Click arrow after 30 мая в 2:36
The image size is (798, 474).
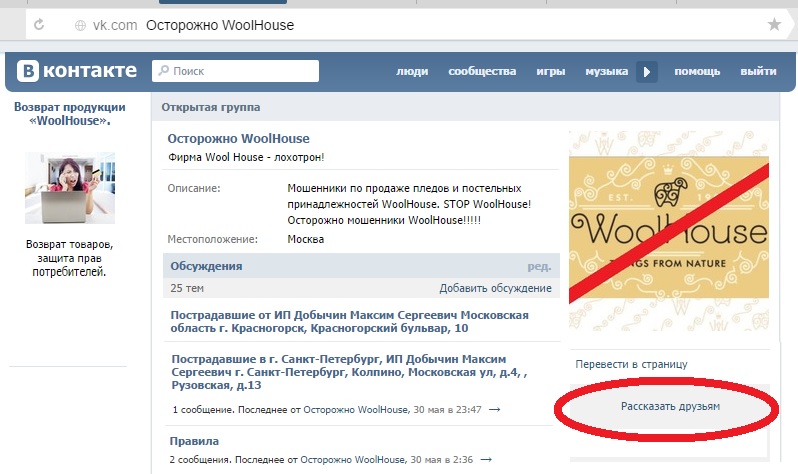[486, 460]
